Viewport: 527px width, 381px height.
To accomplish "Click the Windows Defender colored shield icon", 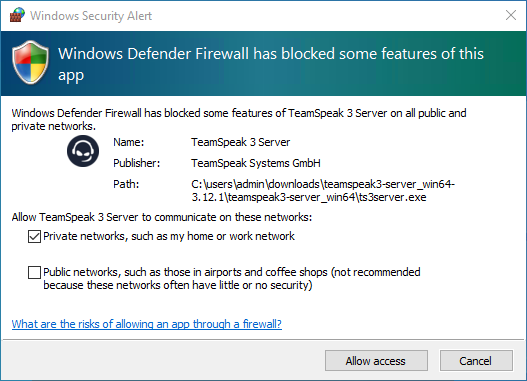I will pyautogui.click(x=30, y=62).
